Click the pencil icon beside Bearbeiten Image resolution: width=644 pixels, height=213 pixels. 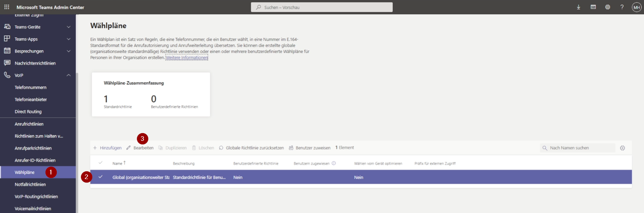(x=128, y=148)
